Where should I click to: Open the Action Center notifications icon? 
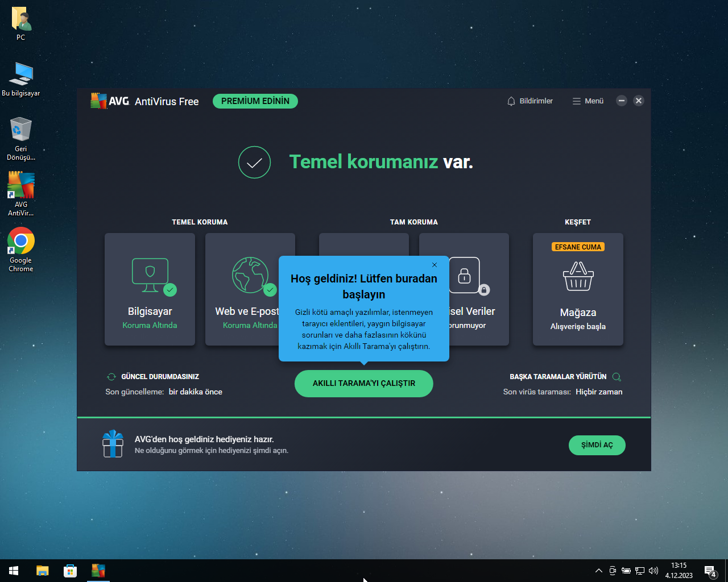[710, 571]
